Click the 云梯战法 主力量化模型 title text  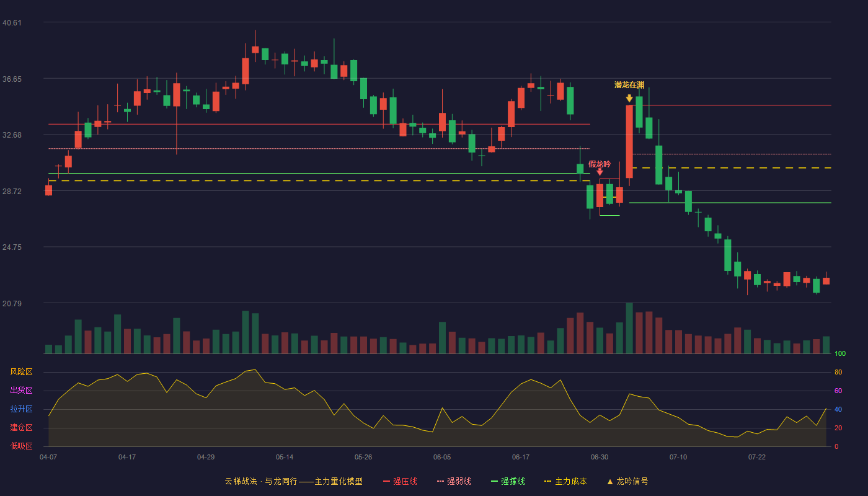click(x=293, y=481)
